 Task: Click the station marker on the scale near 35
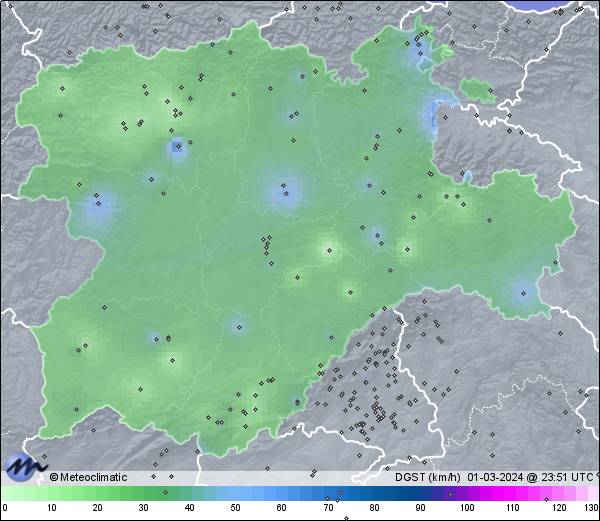[165, 492]
